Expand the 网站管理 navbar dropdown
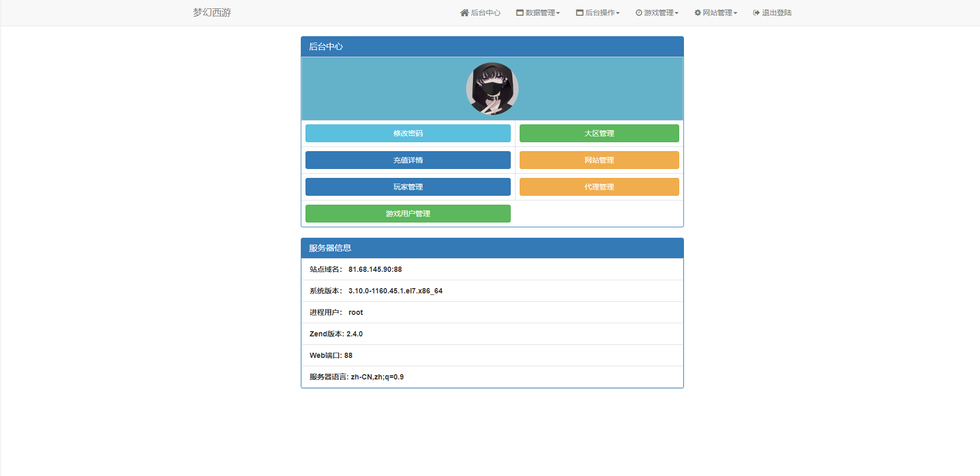The width and height of the screenshot is (980, 476). pos(716,13)
